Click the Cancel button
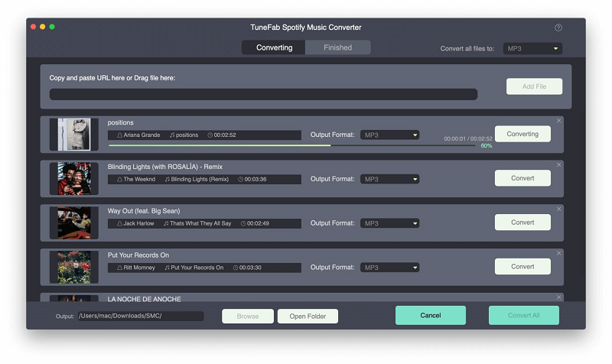 (430, 315)
